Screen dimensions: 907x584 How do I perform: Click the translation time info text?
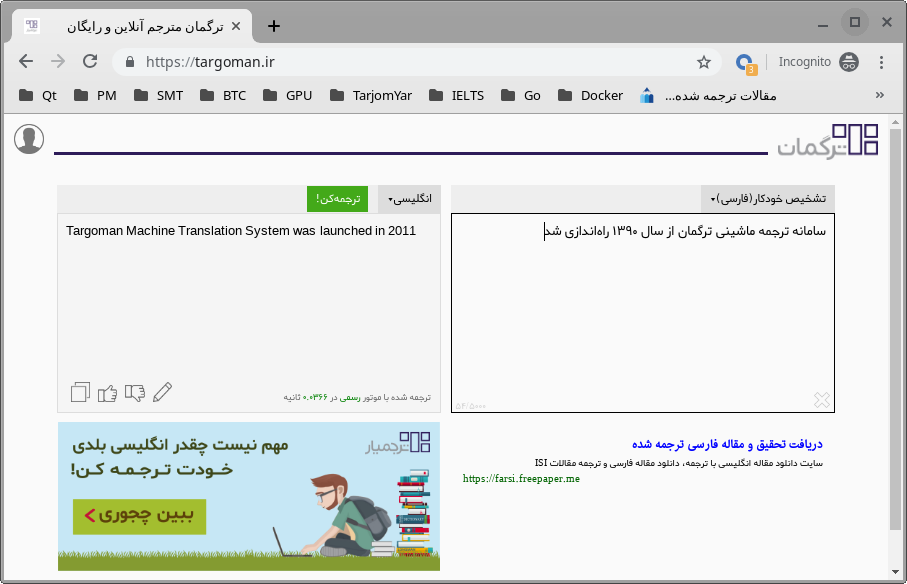pos(357,397)
